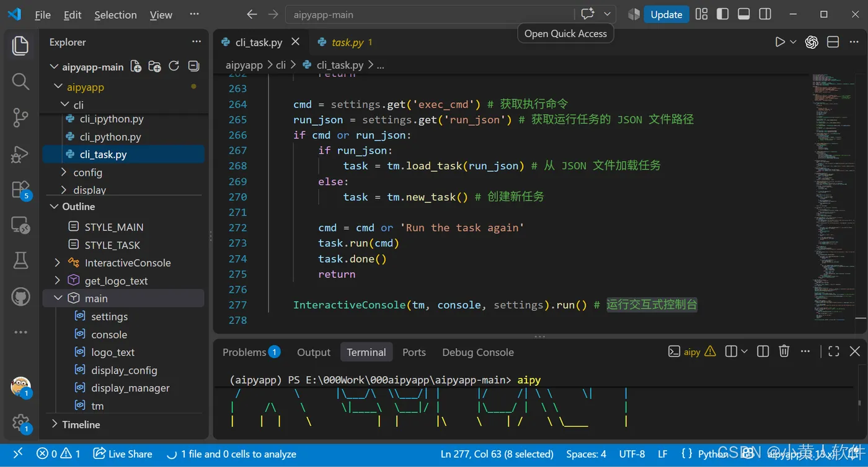The width and height of the screenshot is (868, 467).
Task: Click the aipyapp-main command center search box
Action: click(x=430, y=14)
